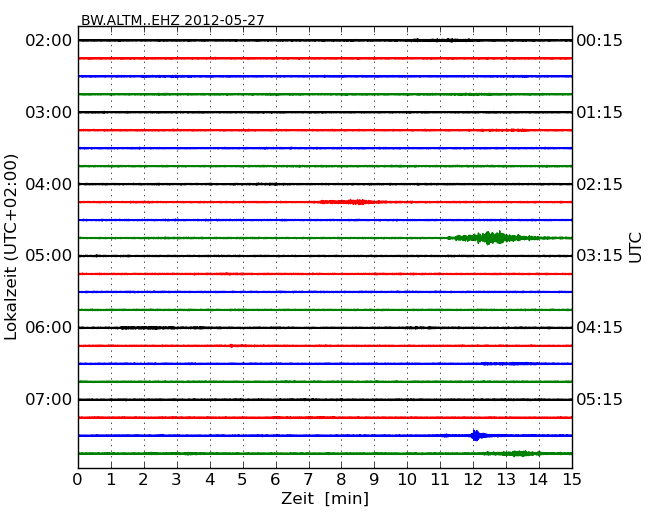Screen dimensions: 650x520
Task: Click the x-axis tick label 10
Action: (407, 479)
